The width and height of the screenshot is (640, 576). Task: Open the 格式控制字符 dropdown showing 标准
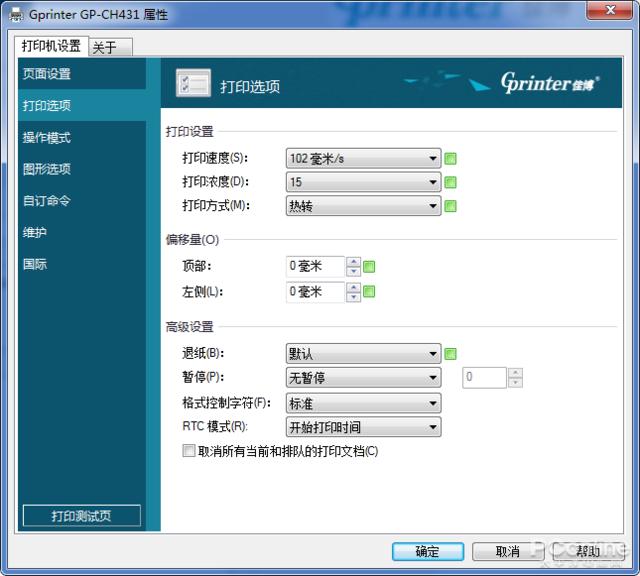(363, 403)
